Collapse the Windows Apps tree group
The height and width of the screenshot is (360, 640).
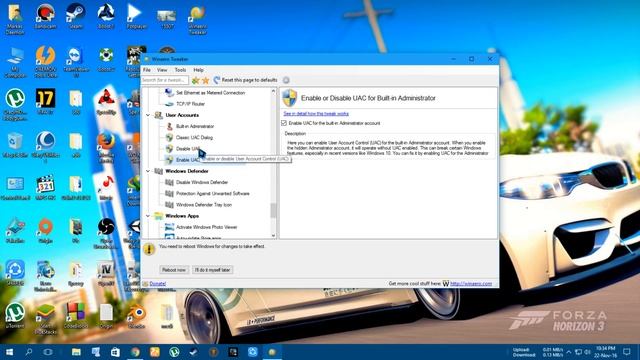point(148,216)
